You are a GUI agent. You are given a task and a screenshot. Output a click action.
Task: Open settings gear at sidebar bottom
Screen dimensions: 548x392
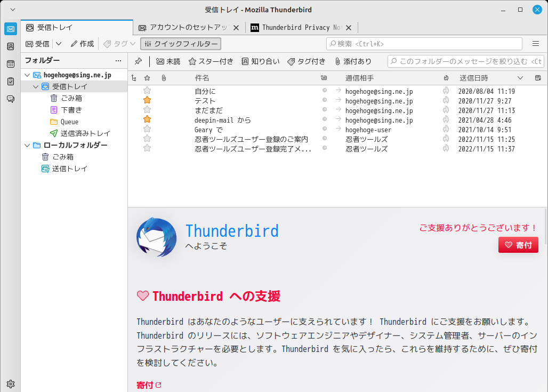(11, 384)
